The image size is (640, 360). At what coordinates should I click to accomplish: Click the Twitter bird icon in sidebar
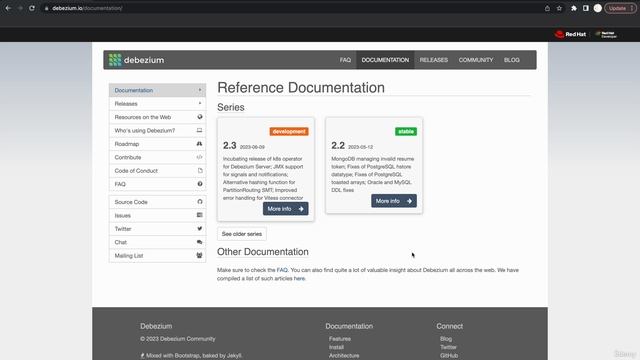[x=200, y=229]
